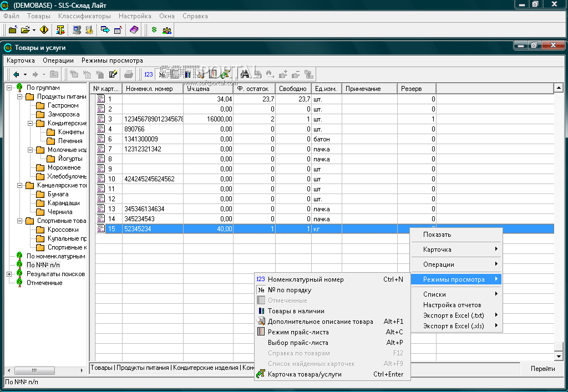This screenshot has height=392, width=568.
Task: Click the binoculars search icon
Action: [245, 74]
